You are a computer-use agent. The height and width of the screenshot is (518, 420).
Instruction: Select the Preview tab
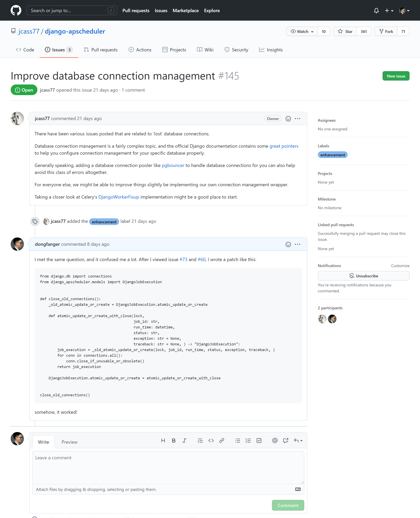tap(69, 442)
